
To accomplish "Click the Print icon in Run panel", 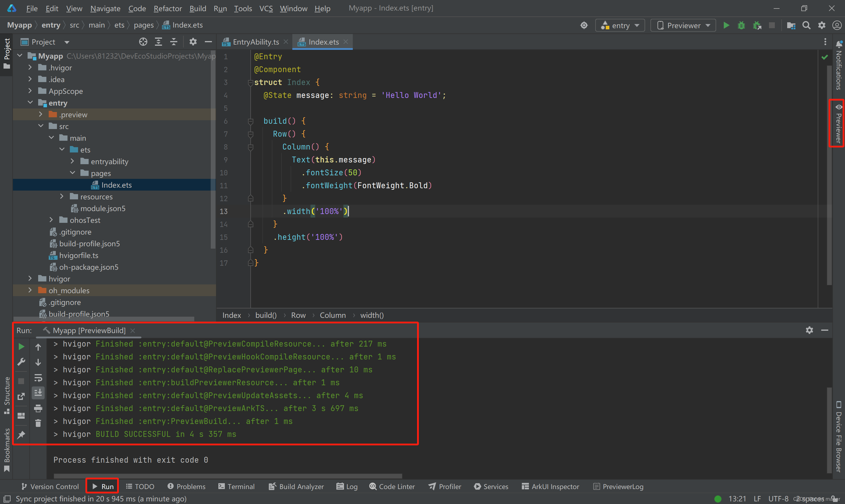I will pyautogui.click(x=38, y=408).
